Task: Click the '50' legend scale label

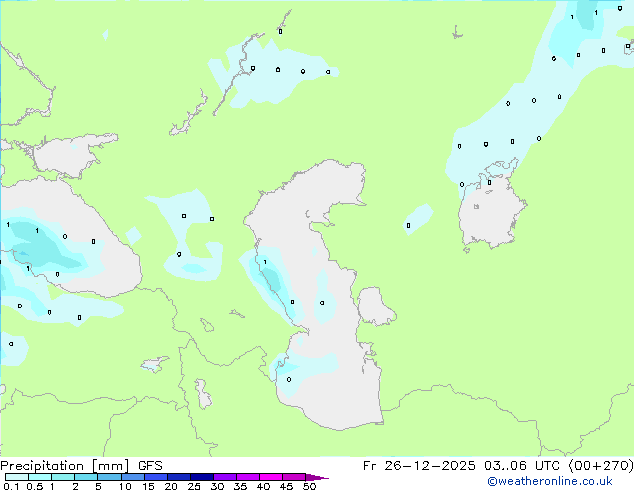Action: pos(309,486)
